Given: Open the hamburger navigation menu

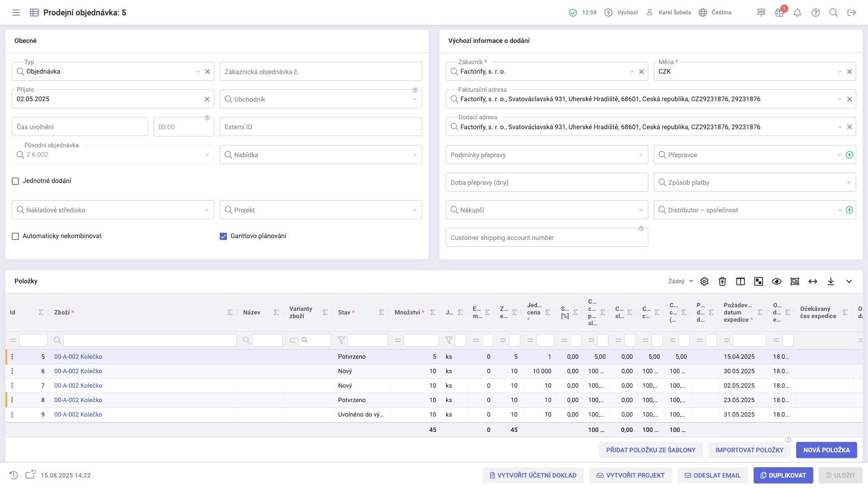Looking at the screenshot, I should click(x=16, y=13).
